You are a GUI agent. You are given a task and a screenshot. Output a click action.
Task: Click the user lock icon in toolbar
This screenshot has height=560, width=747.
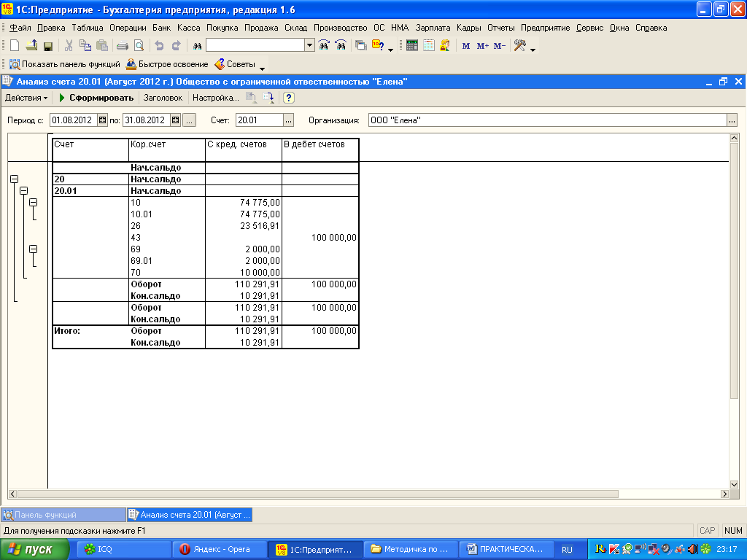point(445,46)
